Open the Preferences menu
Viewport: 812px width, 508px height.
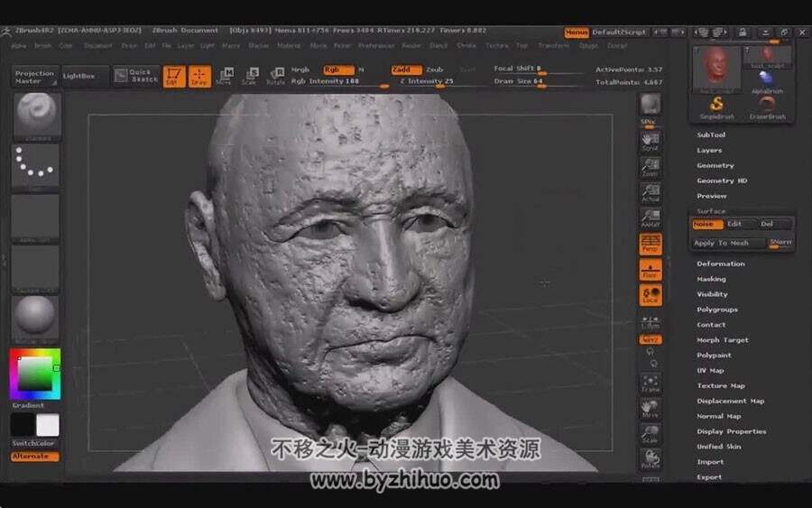[x=376, y=46]
